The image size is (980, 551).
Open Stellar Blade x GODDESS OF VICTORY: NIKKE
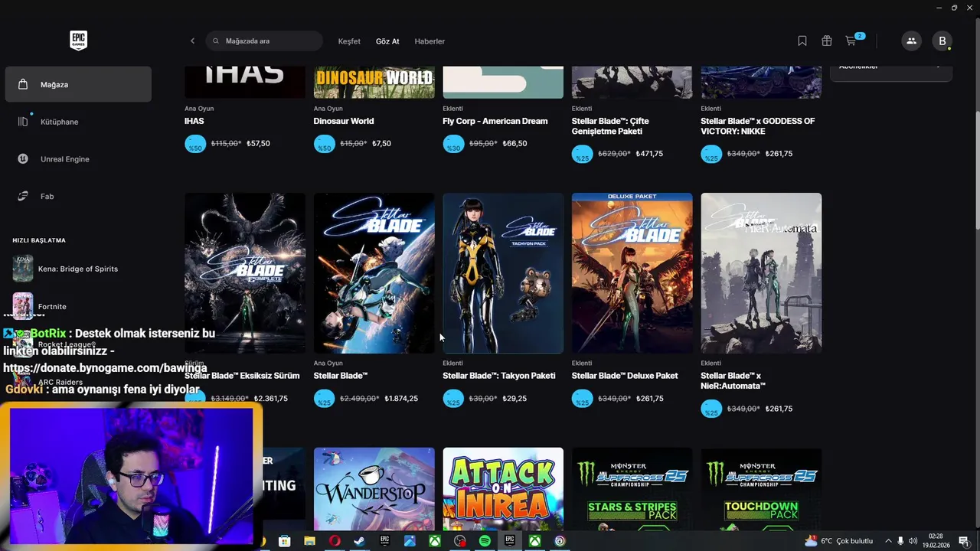758,126
